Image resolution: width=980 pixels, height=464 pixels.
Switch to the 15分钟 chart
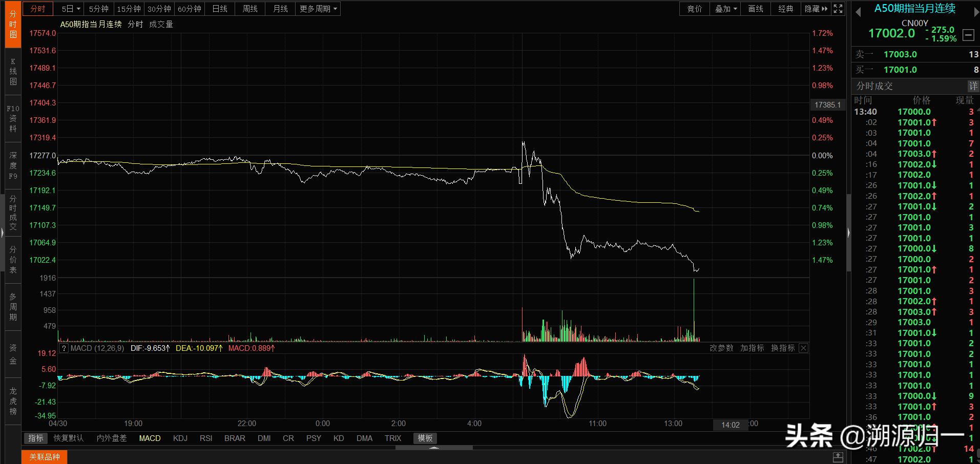click(x=129, y=9)
